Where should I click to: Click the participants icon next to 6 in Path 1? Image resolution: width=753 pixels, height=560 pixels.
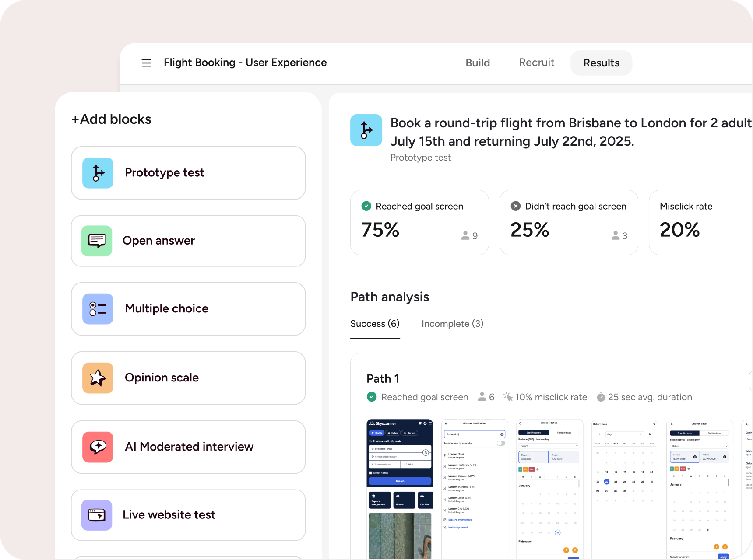(482, 397)
